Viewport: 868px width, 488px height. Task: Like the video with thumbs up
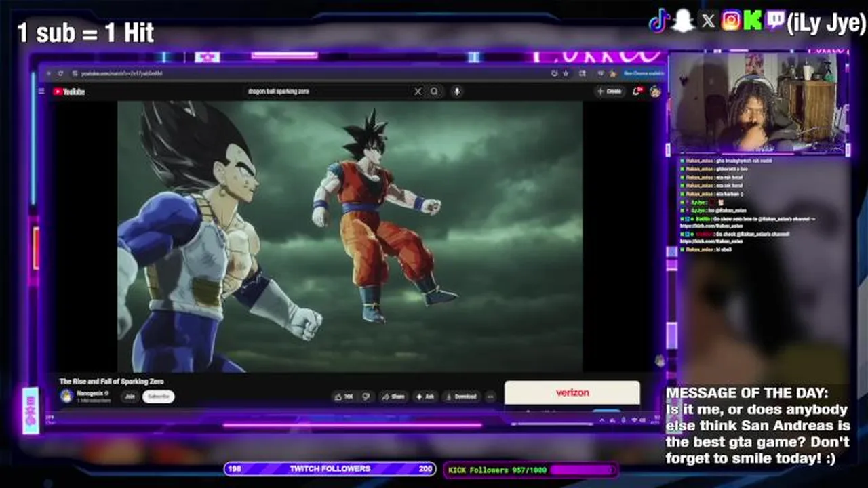[346, 396]
